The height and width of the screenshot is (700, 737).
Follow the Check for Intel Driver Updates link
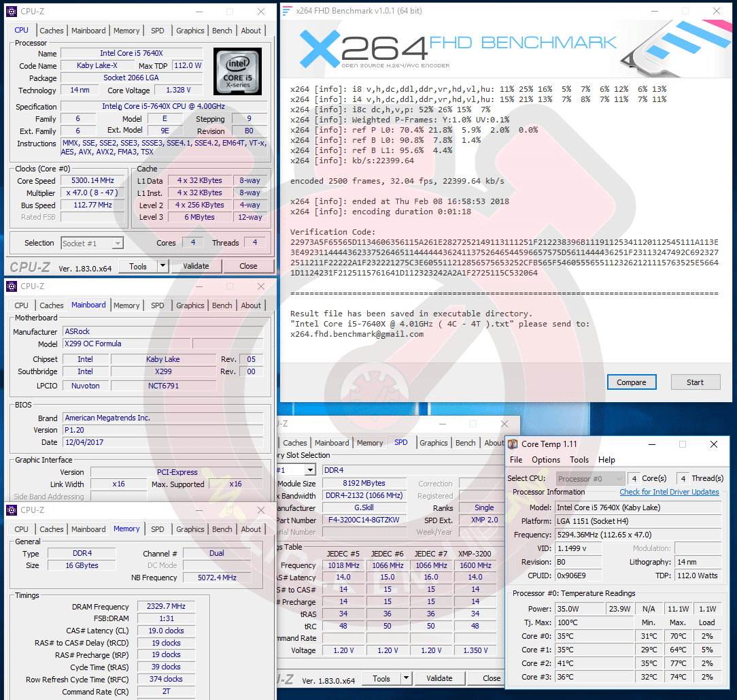(x=669, y=492)
